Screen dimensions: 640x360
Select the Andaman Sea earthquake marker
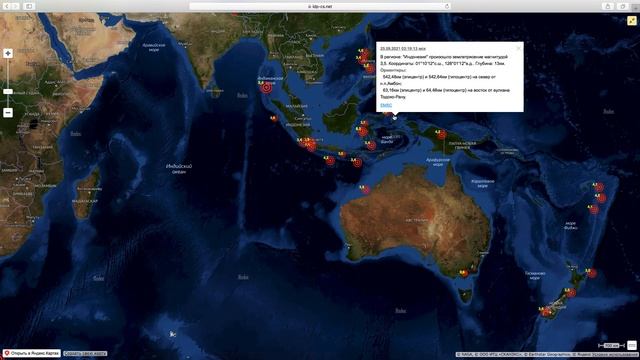click(x=267, y=87)
